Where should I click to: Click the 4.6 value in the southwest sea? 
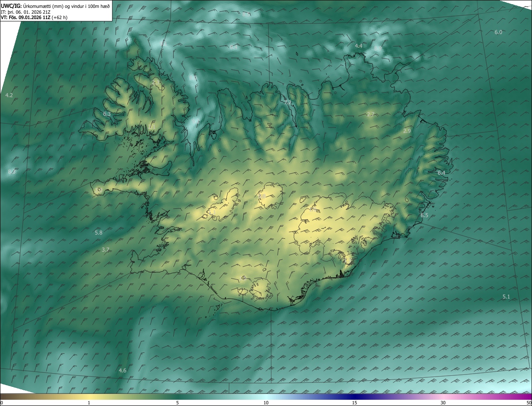coord(123,370)
